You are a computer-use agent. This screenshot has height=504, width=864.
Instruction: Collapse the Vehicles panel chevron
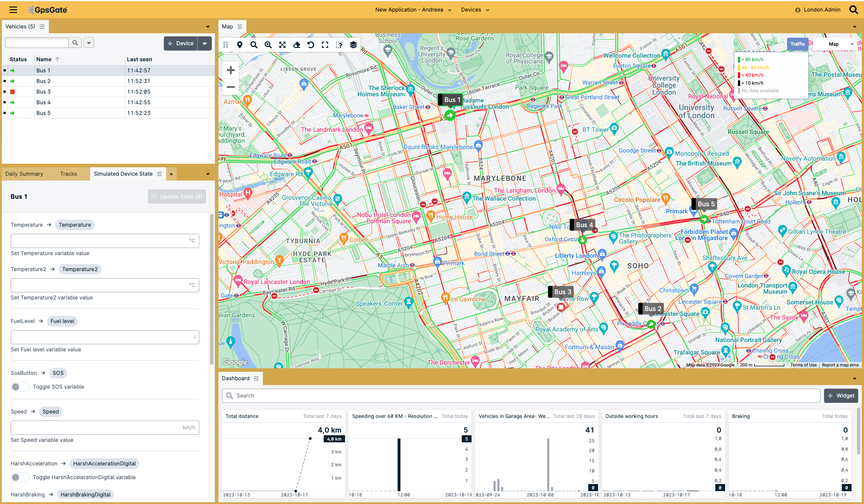208,27
